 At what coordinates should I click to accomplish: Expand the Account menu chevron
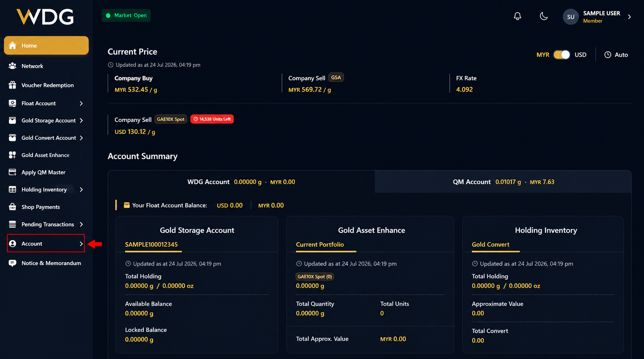click(81, 244)
